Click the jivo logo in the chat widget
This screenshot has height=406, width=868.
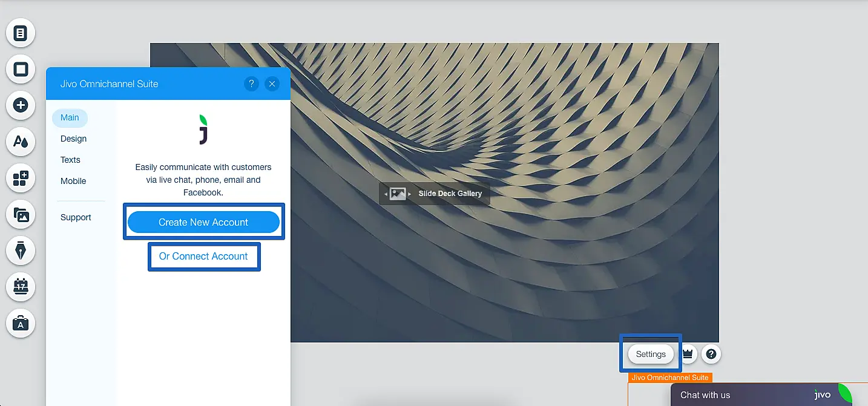pos(822,395)
